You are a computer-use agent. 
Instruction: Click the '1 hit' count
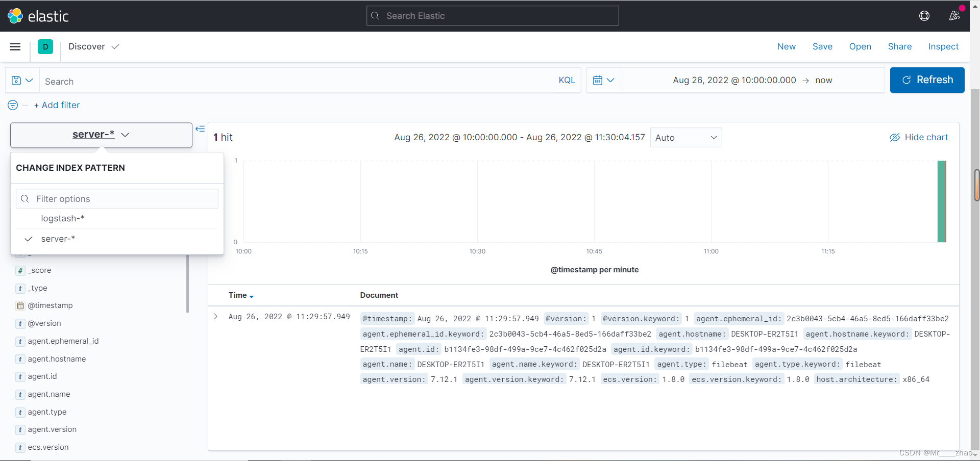coord(223,137)
